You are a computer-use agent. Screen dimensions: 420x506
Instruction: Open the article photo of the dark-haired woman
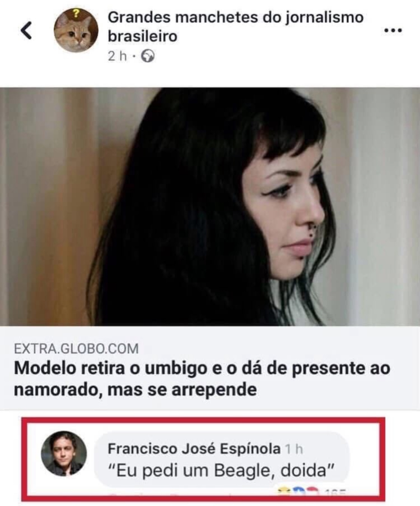(x=210, y=207)
